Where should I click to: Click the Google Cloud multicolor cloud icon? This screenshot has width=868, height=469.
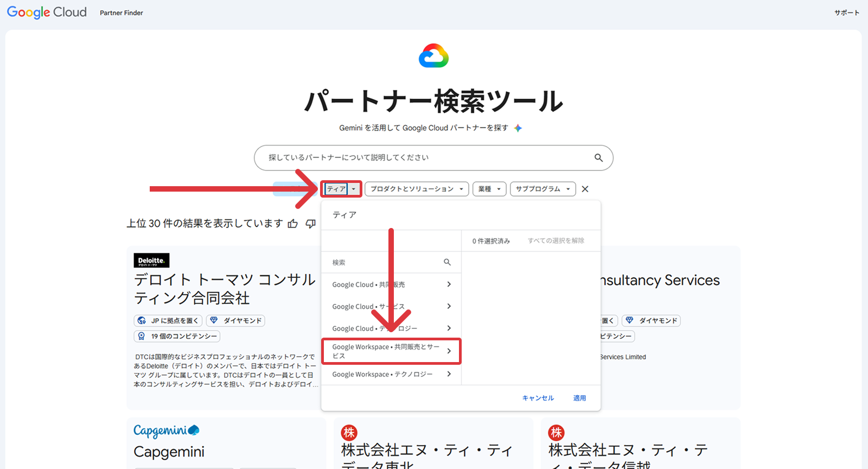[x=433, y=56]
